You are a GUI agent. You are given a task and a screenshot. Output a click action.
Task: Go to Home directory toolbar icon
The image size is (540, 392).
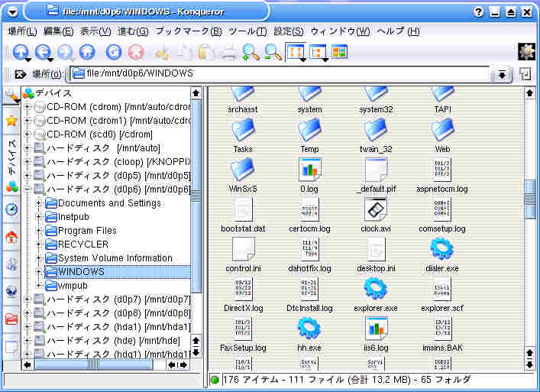(x=87, y=53)
